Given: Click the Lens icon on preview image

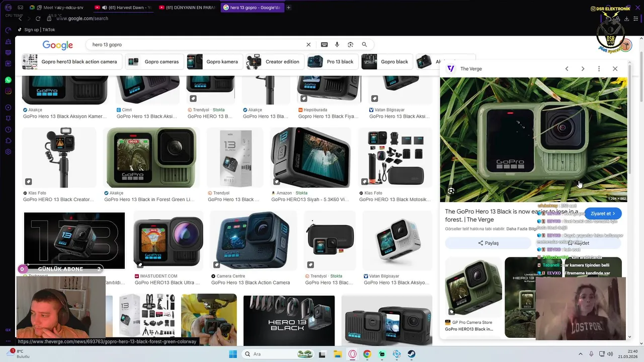Looking at the screenshot, I should 451,191.
